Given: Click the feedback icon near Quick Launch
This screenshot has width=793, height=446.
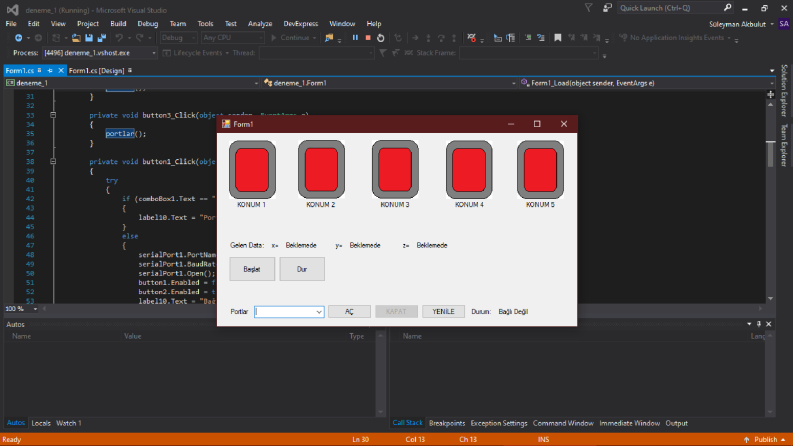Looking at the screenshot, I should click(x=607, y=8).
